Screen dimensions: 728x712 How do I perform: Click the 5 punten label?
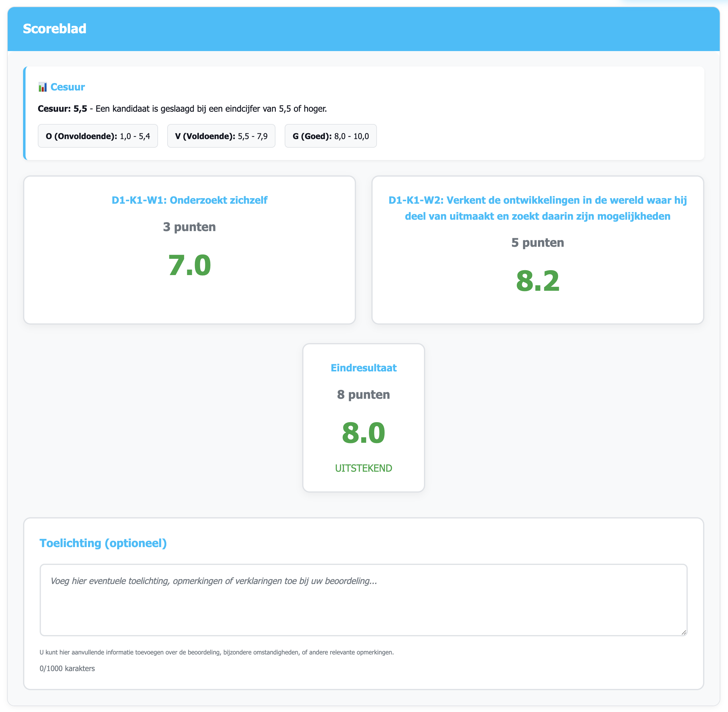click(x=537, y=243)
